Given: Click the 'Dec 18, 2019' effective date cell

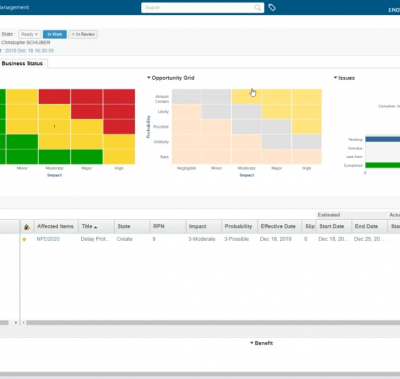Looking at the screenshot, I should [x=276, y=239].
